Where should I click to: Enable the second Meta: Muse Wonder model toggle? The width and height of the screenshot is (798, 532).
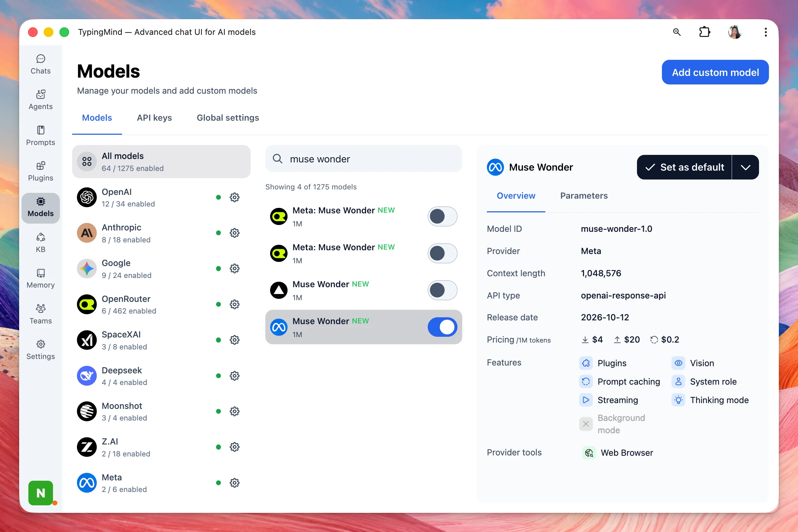click(x=442, y=253)
